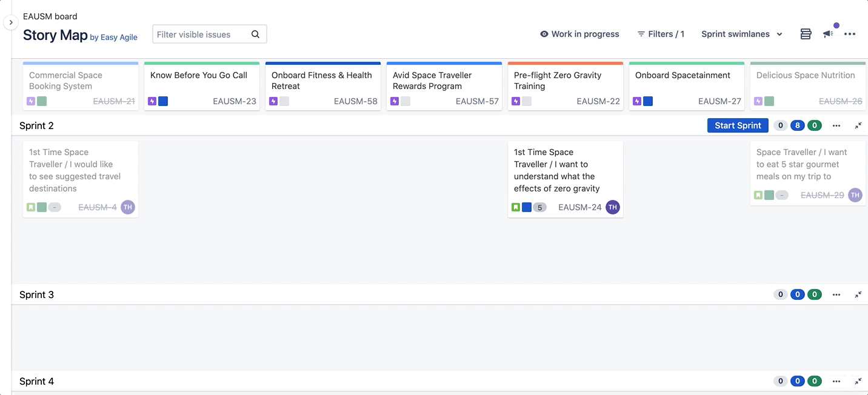Open the Sprint swimlanes dropdown
This screenshot has height=395, width=868.
click(x=742, y=34)
